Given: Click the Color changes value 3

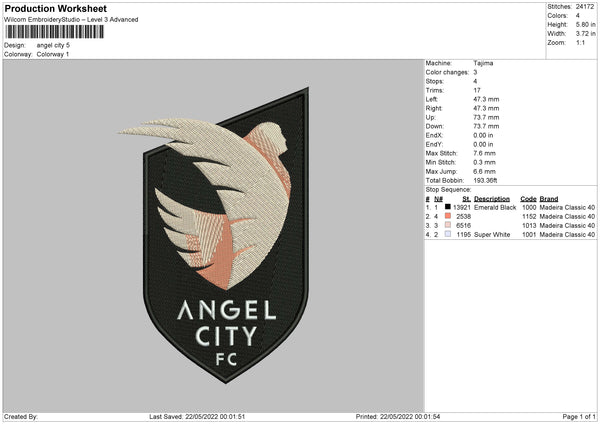Looking at the screenshot, I should coord(475,72).
